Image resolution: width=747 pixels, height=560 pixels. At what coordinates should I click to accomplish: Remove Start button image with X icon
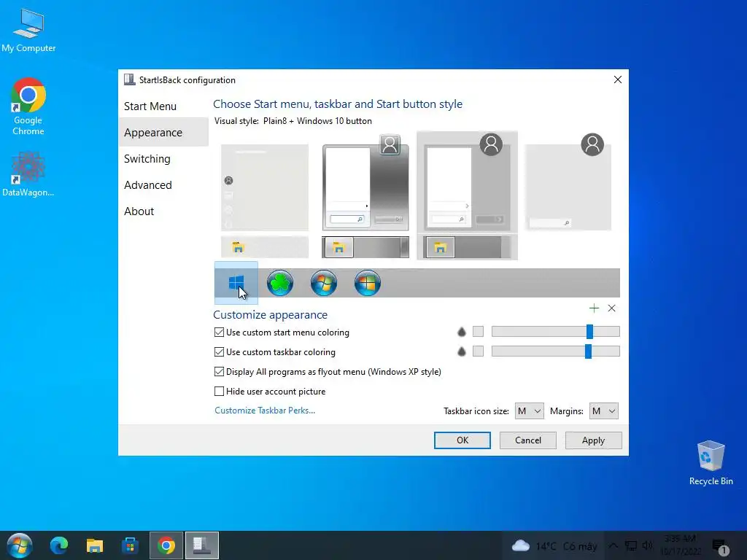click(x=612, y=308)
